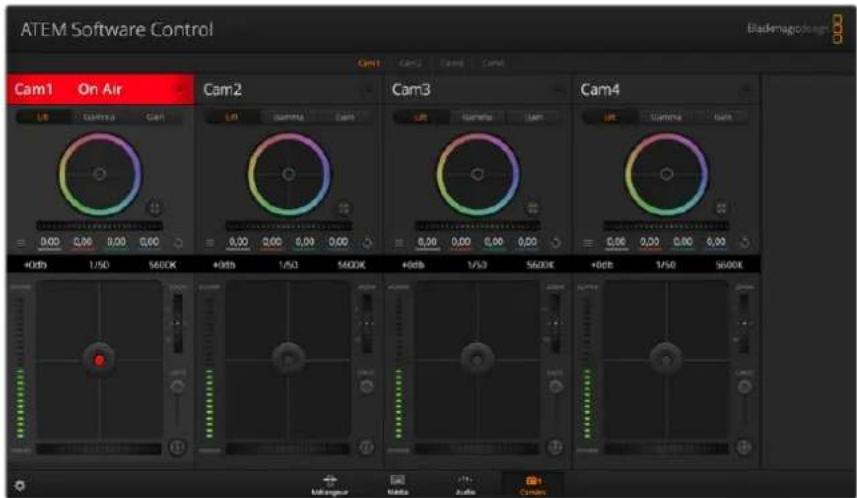
Task: Click the Cam4 +0db value
Action: coord(602,265)
